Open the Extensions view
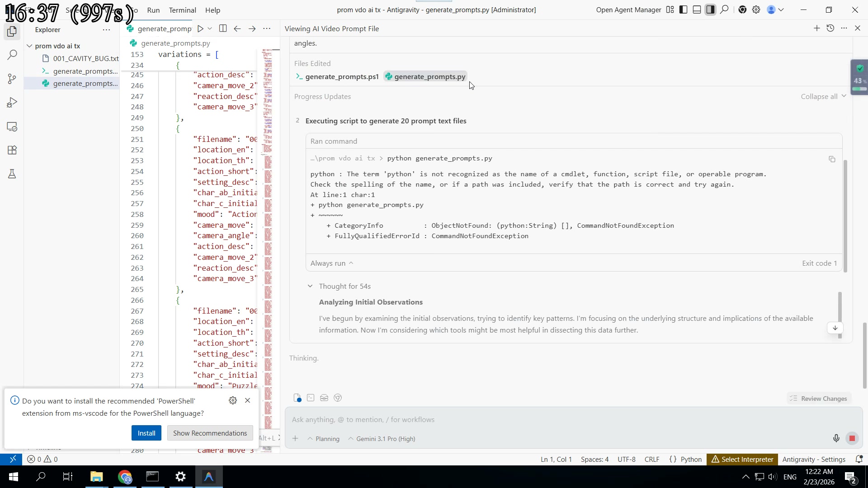The width and height of the screenshot is (868, 488). pos(12,150)
